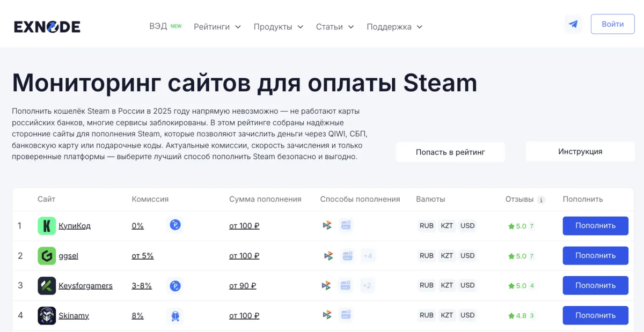Viewport: 644px width, 332px height.
Task: Click the +4 badge in the ggsel row
Action: [368, 256]
